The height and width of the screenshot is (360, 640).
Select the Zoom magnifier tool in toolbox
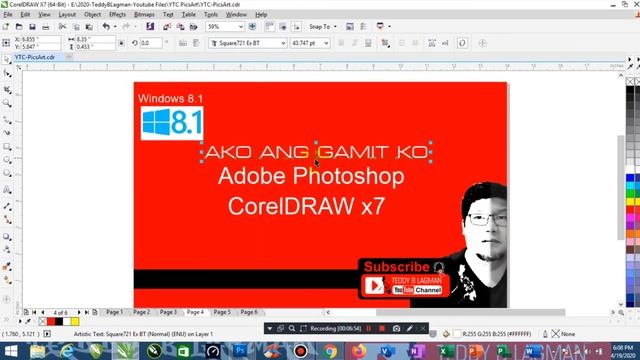point(7,103)
